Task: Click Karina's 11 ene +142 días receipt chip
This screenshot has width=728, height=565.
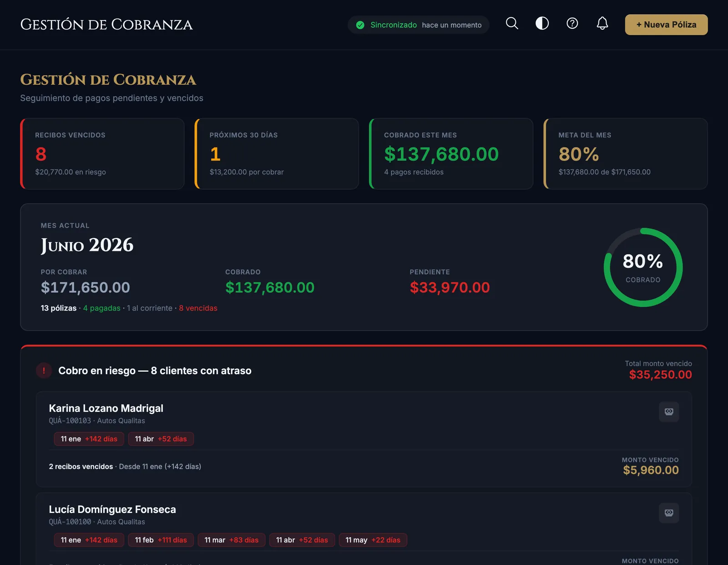Action: pos(89,439)
